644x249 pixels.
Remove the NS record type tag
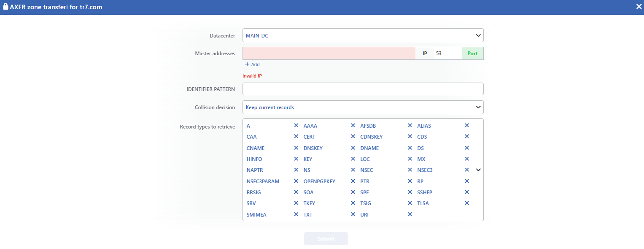(353, 170)
